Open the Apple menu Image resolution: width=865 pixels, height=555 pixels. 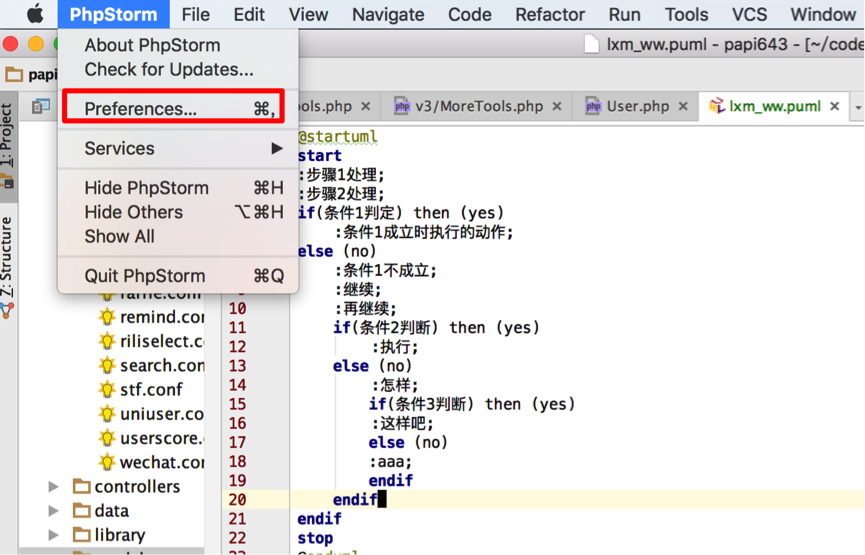pyautogui.click(x=35, y=14)
